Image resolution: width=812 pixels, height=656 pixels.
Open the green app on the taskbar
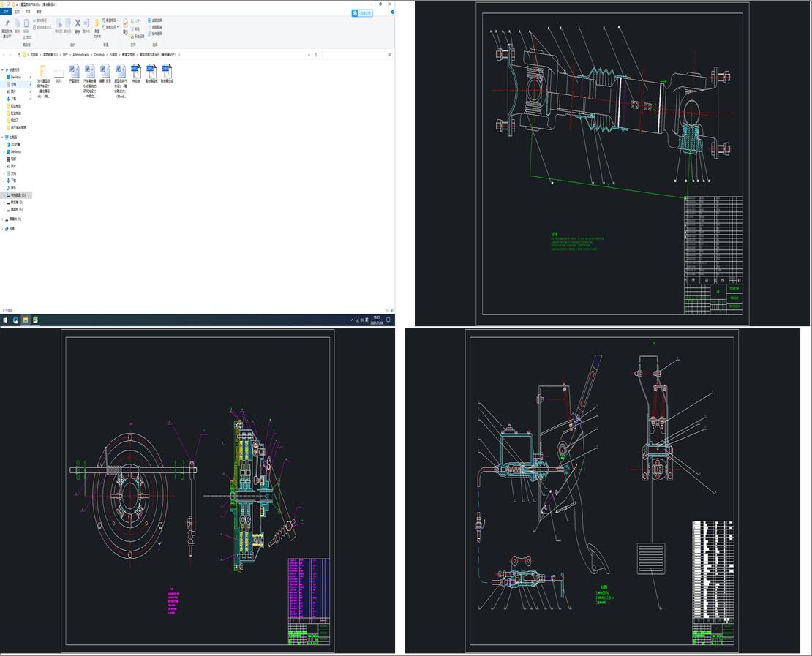(x=34, y=320)
